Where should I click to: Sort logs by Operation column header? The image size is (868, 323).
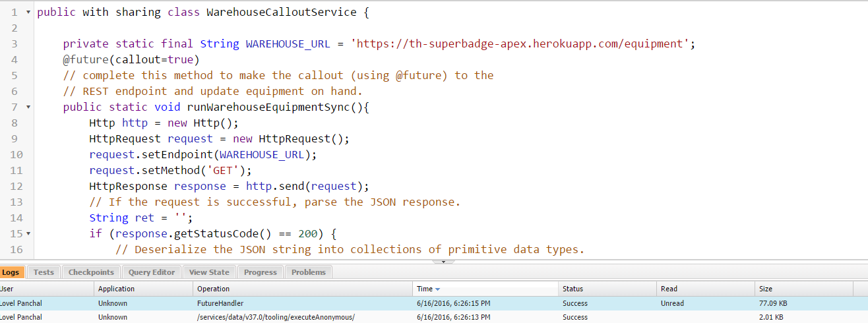click(x=303, y=289)
